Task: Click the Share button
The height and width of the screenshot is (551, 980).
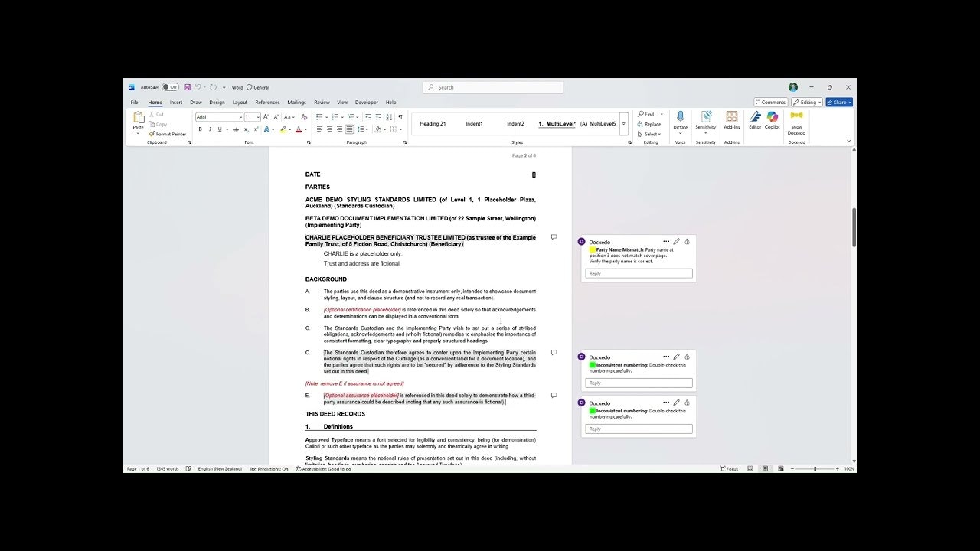Action: coord(839,102)
